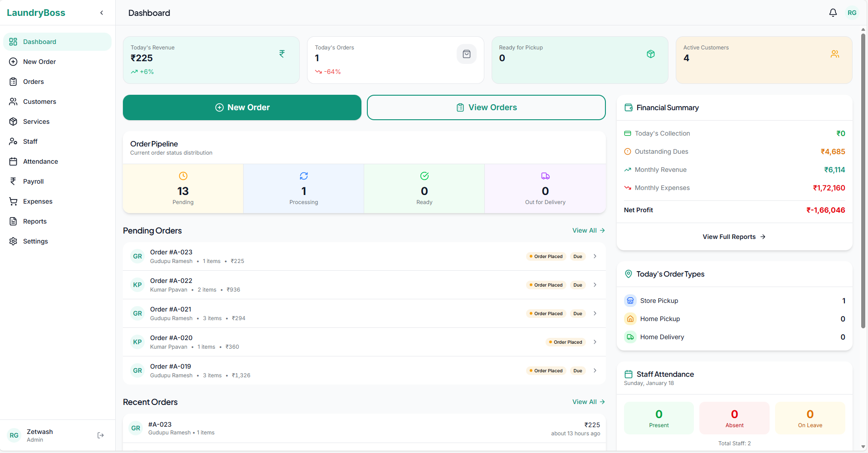Open the Expenses cart icon
This screenshot has width=868, height=453.
[x=13, y=201]
